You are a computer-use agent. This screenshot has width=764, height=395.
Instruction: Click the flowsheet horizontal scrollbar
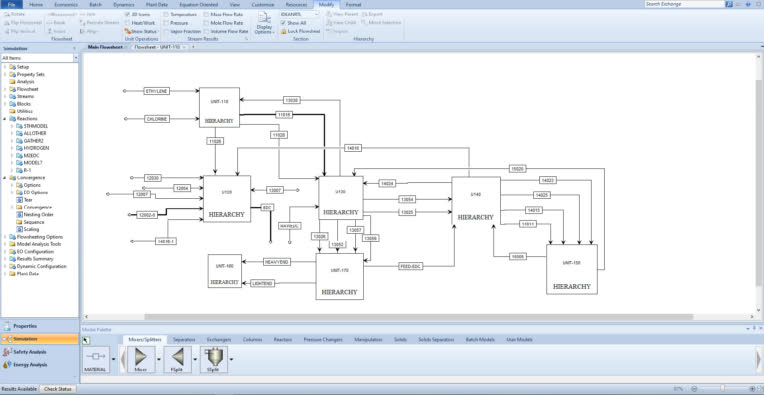pyautogui.click(x=418, y=317)
